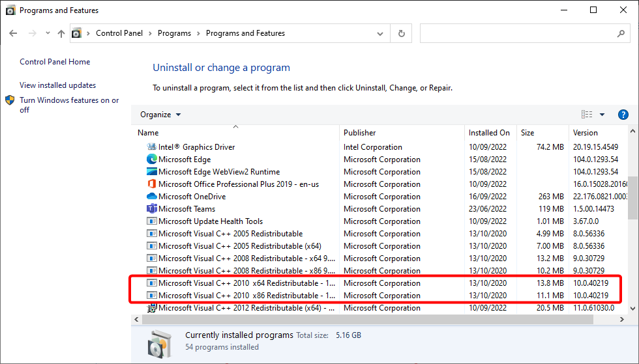
Task: Click the Microsoft OneDrive cloud icon
Action: click(x=152, y=197)
